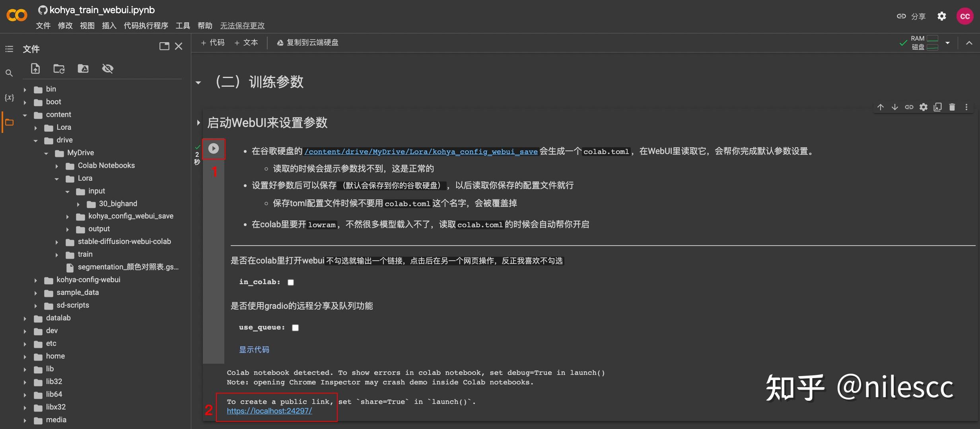
Task: Mount Google Drive from Files toolbar
Action: pos(83,68)
